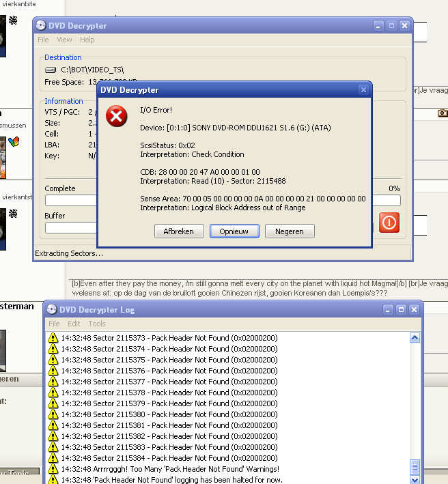
Task: Minimize the DVD Decrypter main window
Action: tap(378, 26)
